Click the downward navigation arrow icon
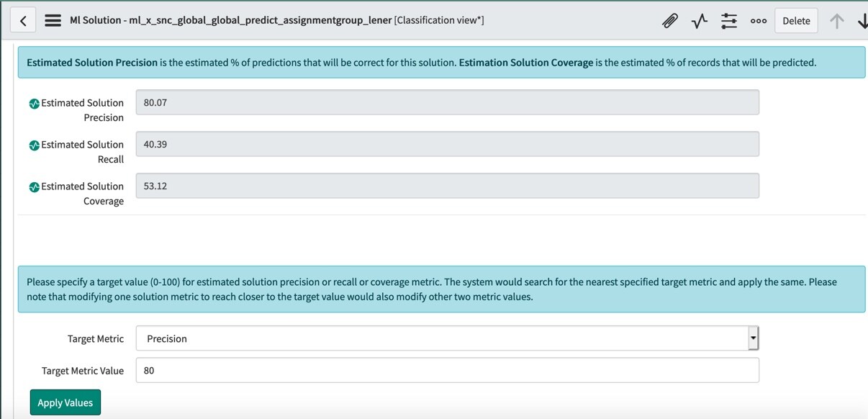This screenshot has height=419, width=868. click(862, 20)
